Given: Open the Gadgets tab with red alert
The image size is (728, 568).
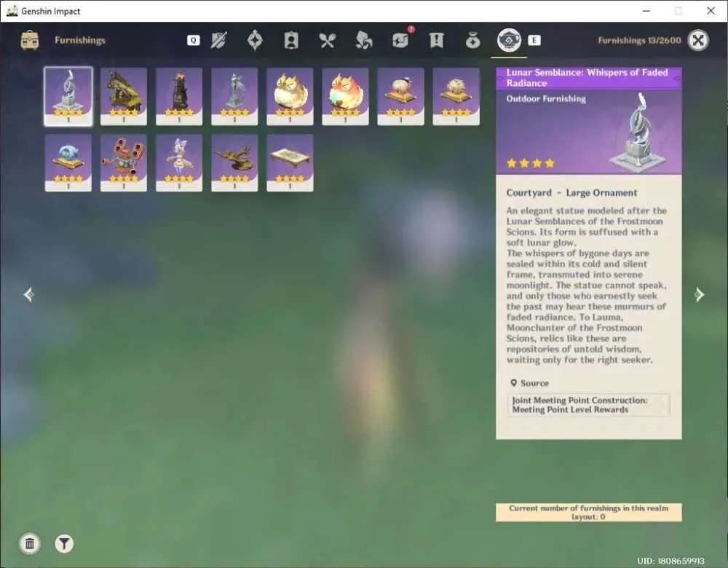Looking at the screenshot, I should point(400,40).
